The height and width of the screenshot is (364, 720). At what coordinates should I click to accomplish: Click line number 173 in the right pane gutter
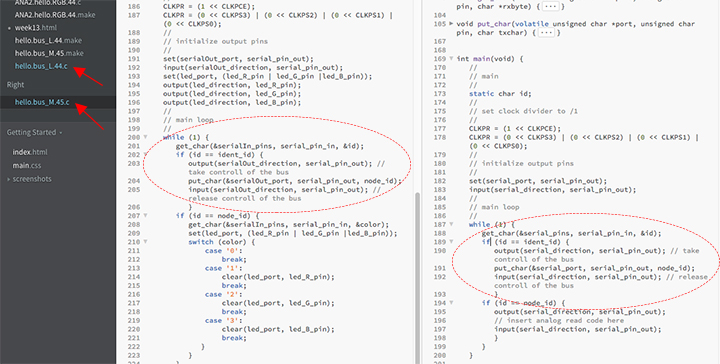(440, 94)
